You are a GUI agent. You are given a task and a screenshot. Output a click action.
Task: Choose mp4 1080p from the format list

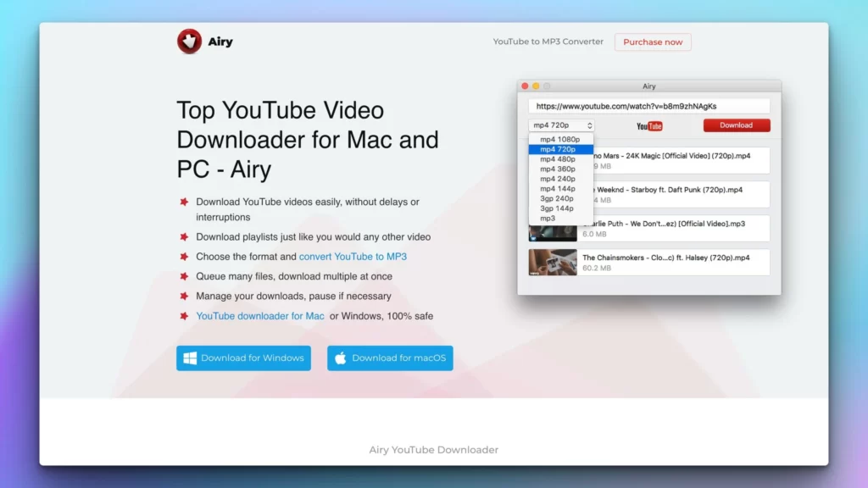click(559, 140)
